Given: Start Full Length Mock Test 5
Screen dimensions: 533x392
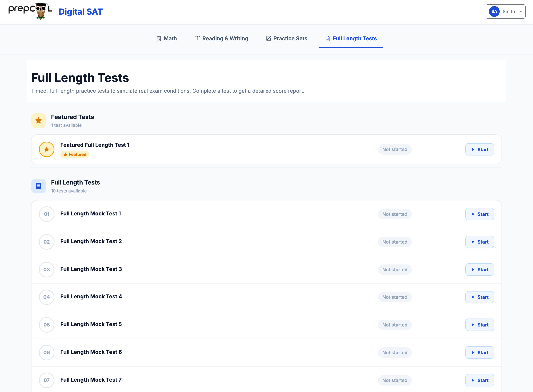Looking at the screenshot, I should (x=480, y=325).
